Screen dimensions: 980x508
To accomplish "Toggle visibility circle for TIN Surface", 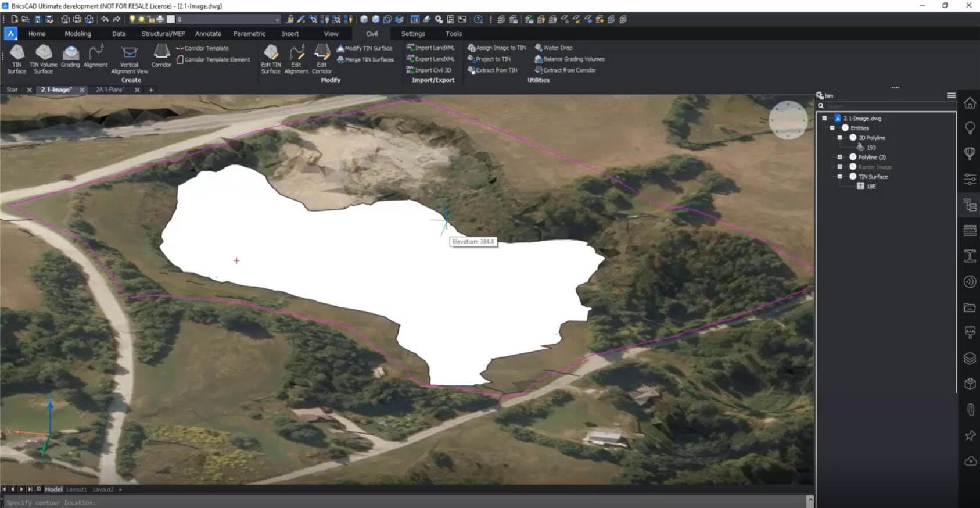I will click(x=853, y=177).
